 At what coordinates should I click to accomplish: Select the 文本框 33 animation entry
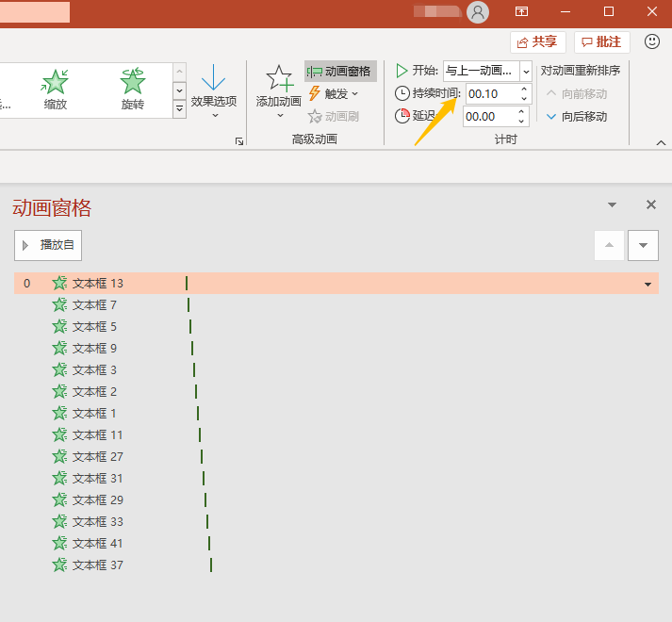click(x=336, y=522)
